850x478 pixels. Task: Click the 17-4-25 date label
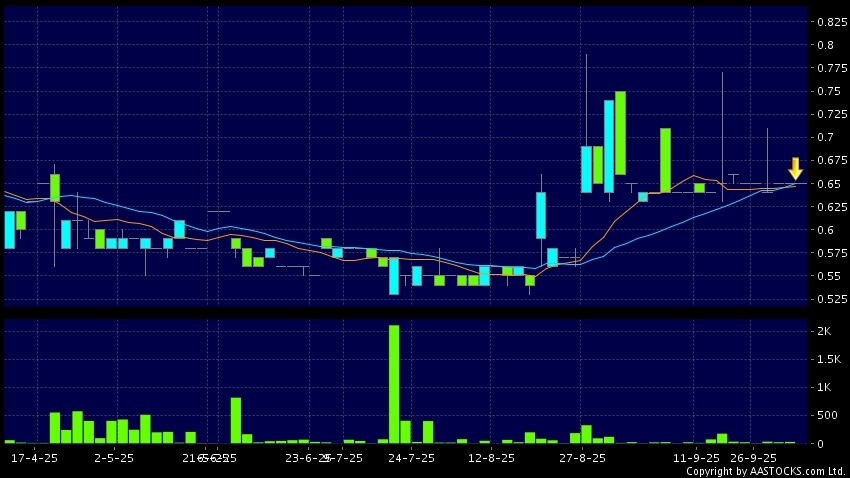pyautogui.click(x=34, y=457)
